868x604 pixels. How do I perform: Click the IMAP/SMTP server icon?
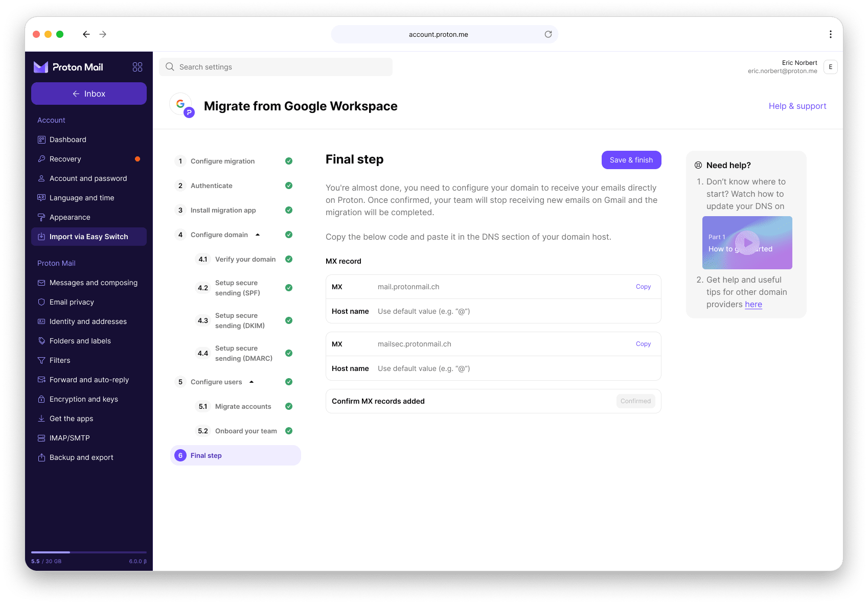click(41, 438)
